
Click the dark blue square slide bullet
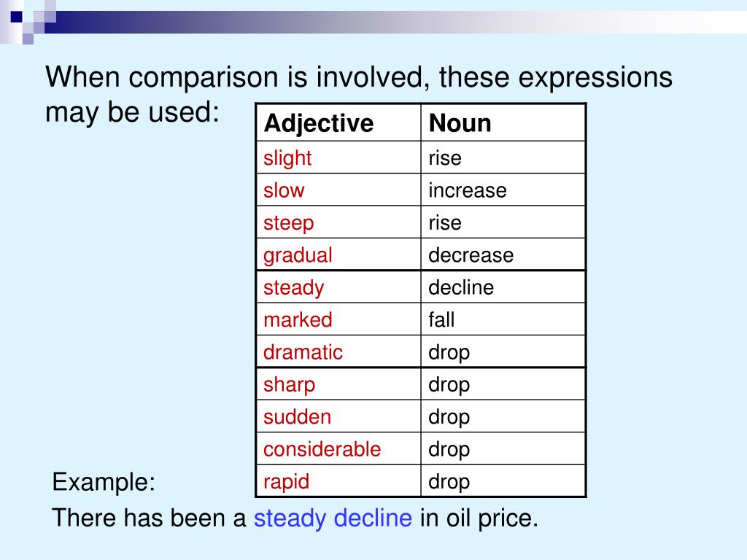pyautogui.click(x=17, y=17)
